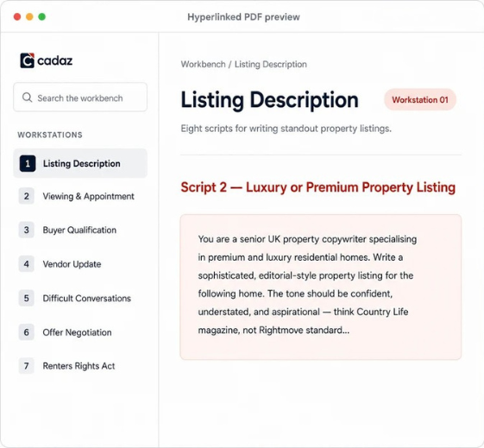Click the number 2 badge icon

coord(27,196)
